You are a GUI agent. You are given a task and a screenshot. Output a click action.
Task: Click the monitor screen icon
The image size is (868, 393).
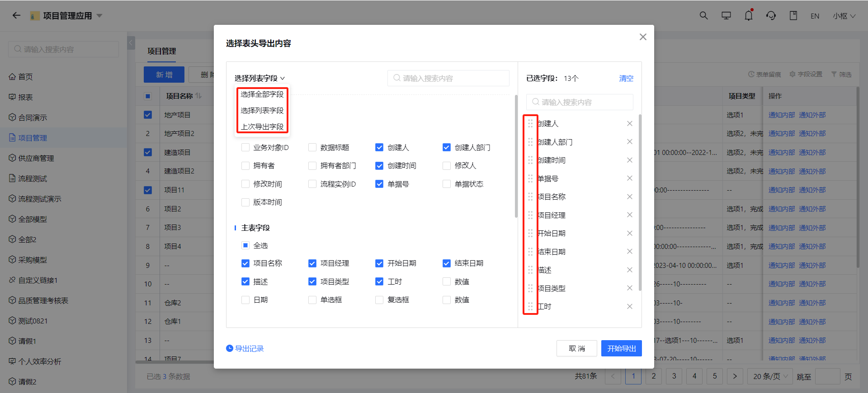click(x=726, y=15)
